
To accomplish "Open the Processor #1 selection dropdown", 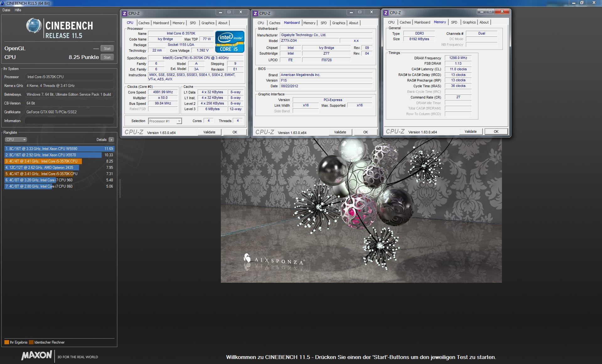I will tap(165, 121).
